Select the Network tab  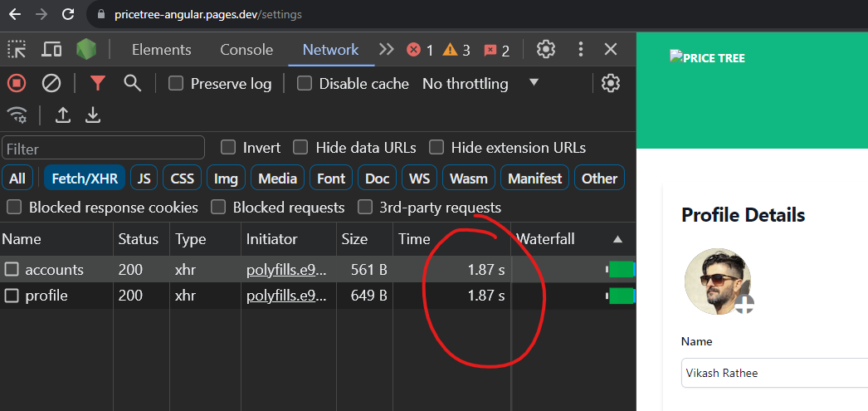330,50
